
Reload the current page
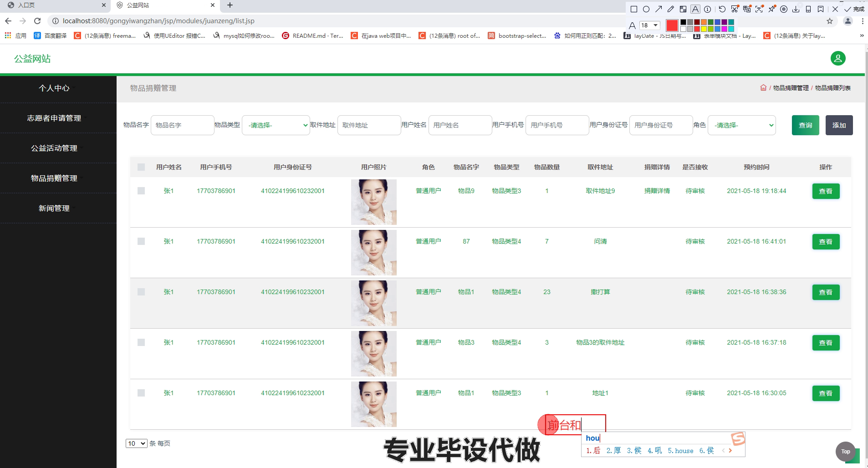[37, 21]
